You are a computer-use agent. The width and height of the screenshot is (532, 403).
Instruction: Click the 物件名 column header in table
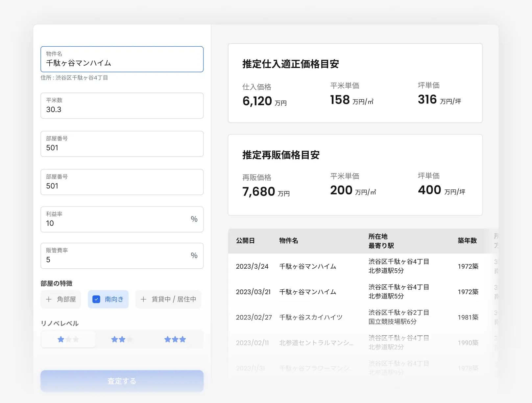[x=289, y=241]
